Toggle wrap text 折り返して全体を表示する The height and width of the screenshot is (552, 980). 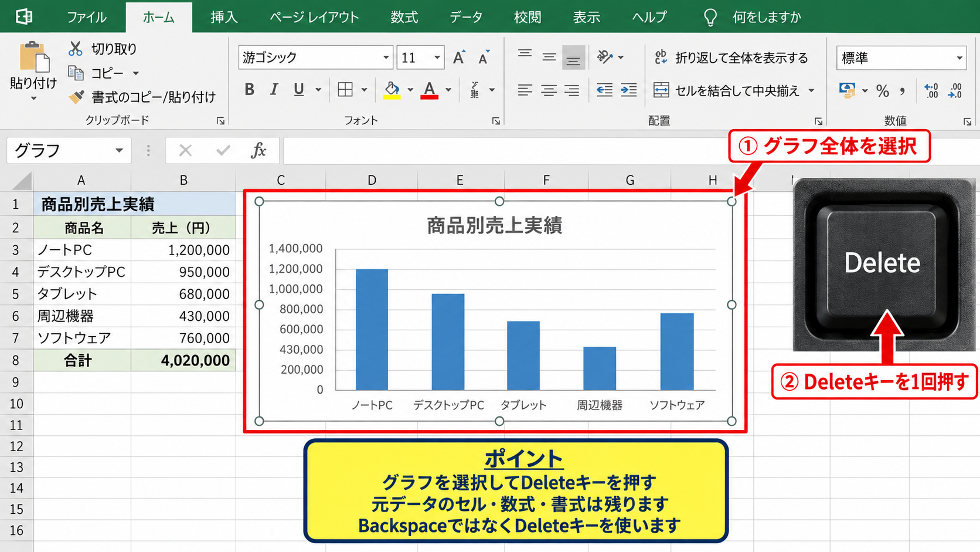[x=731, y=57]
